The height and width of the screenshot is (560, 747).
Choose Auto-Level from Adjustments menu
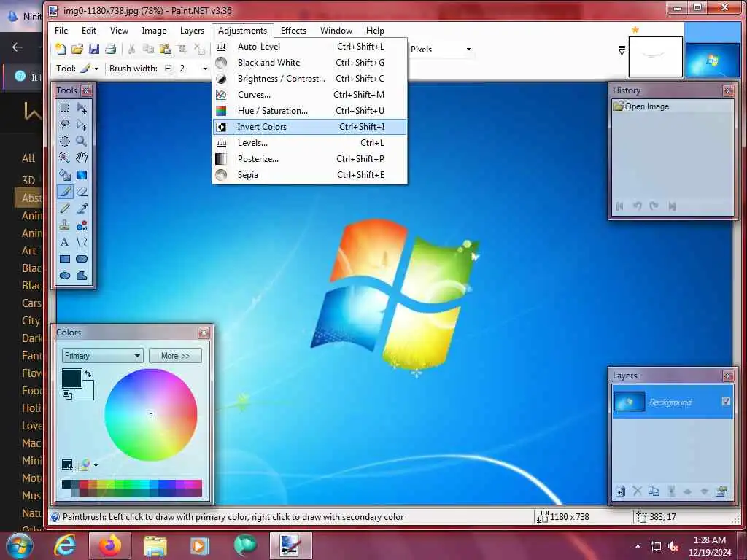309,47
